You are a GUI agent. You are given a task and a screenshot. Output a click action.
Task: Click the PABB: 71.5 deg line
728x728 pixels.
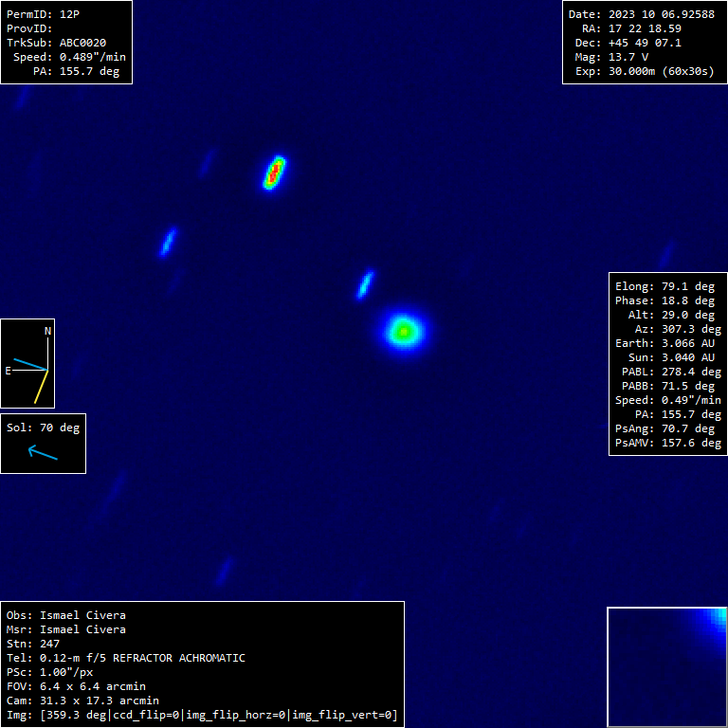tap(668, 387)
